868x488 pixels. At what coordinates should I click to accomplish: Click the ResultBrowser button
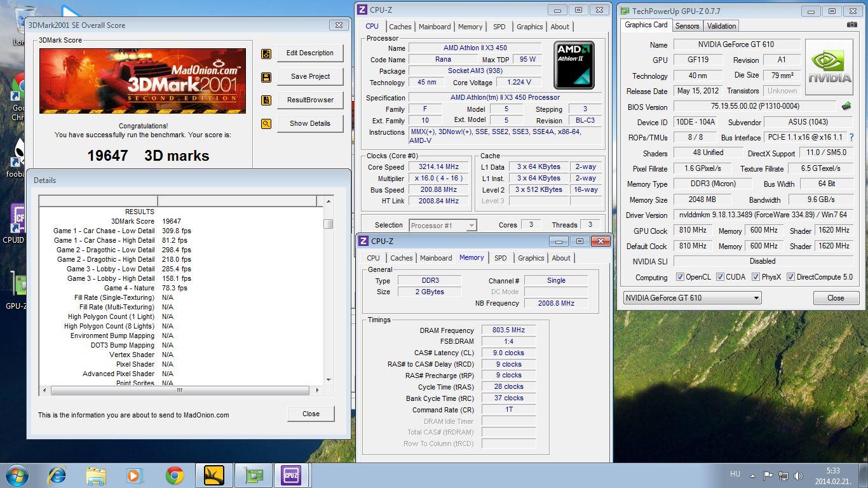coord(310,100)
